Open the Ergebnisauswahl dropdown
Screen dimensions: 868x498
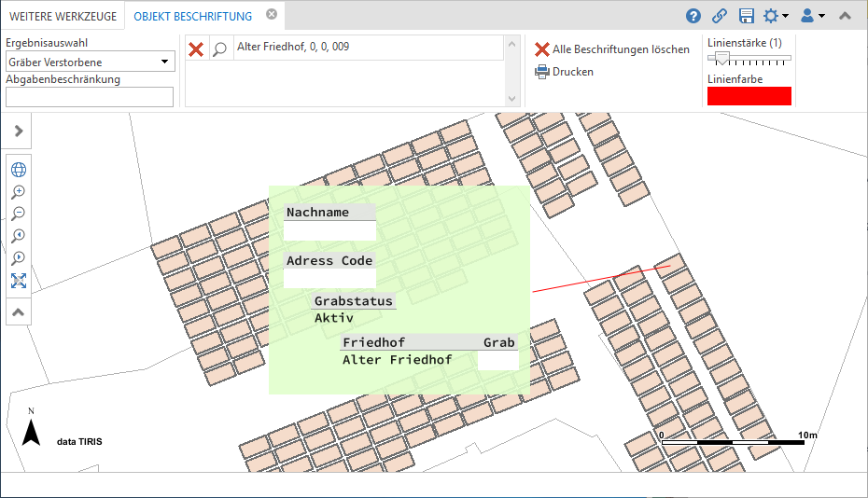pos(90,62)
